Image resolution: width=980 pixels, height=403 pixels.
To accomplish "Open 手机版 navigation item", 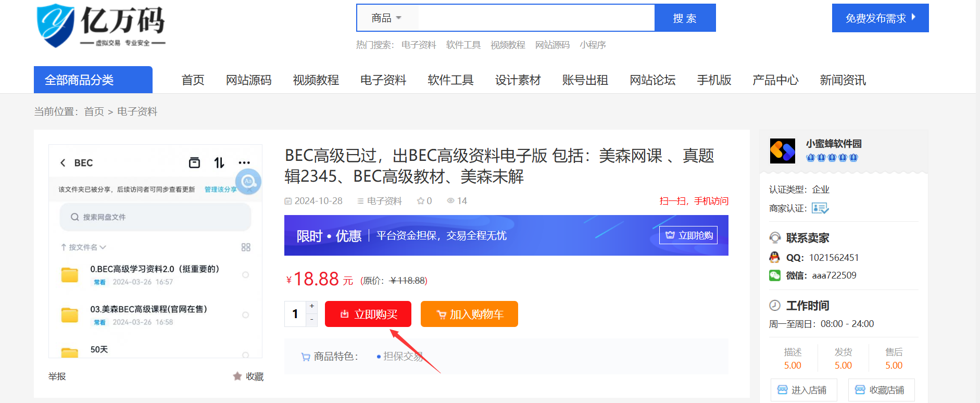I will pos(714,80).
